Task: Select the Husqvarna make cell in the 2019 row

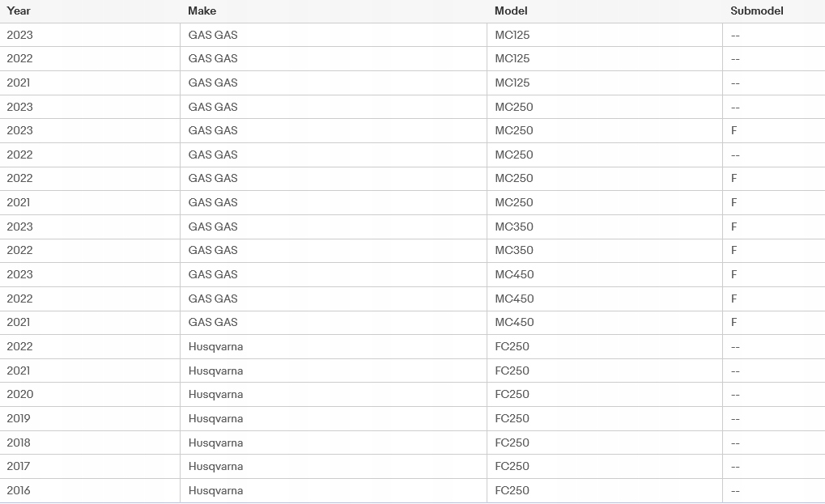Action: pos(215,418)
